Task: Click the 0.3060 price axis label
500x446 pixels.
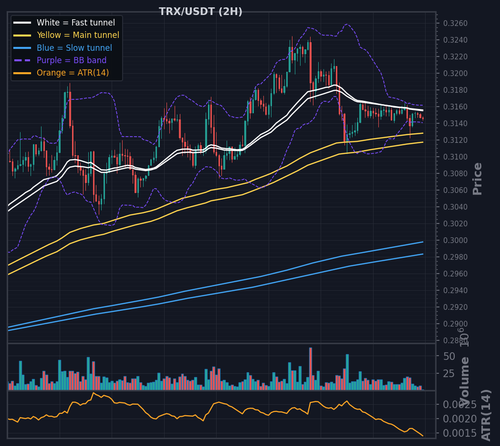Action: 455,190
